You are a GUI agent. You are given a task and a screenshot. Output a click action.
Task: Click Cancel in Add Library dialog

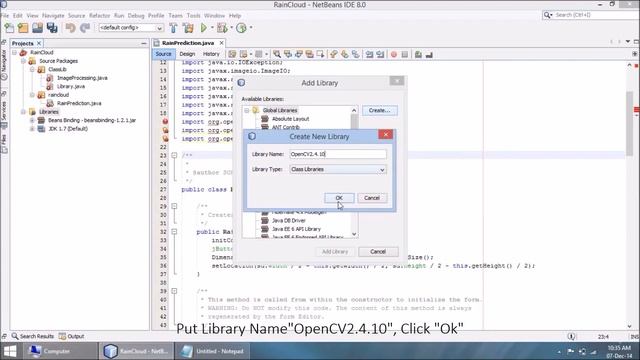coord(378,252)
